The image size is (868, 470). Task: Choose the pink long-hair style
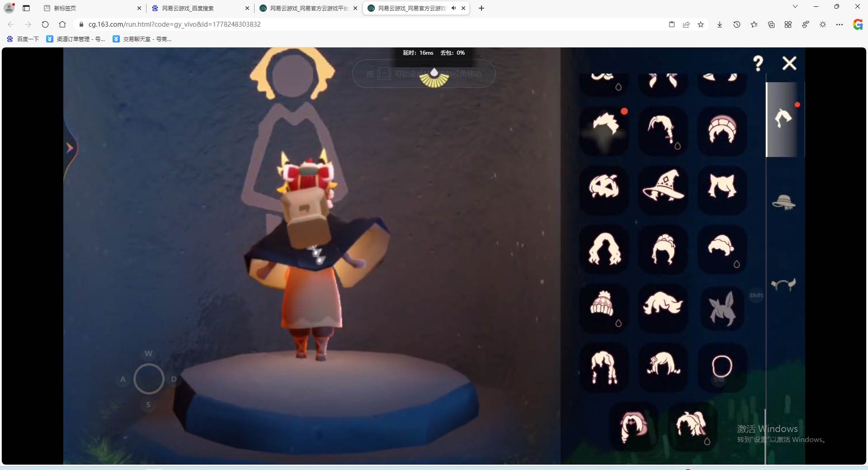[x=634, y=426]
